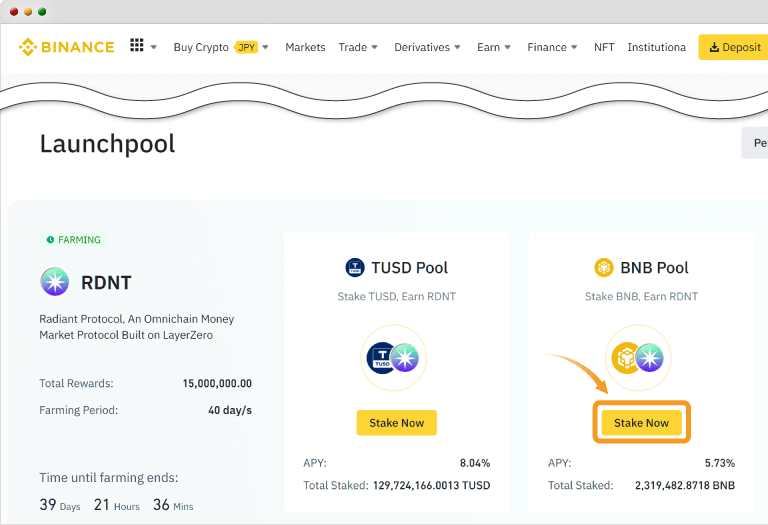Click the red close window button
The height and width of the screenshot is (525, 768).
point(14,12)
